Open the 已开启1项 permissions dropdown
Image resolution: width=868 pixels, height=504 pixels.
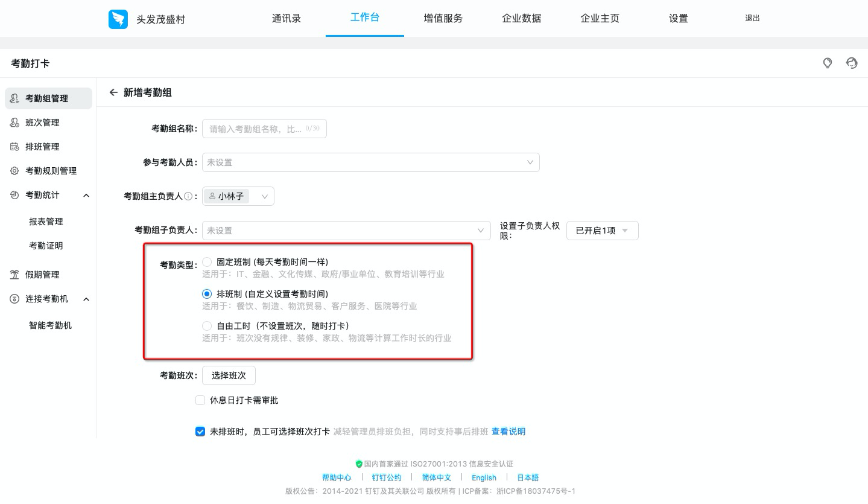pos(601,231)
